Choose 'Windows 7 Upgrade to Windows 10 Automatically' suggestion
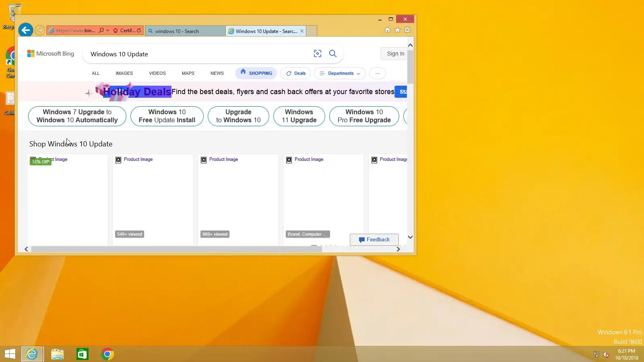The image size is (644, 362). 77,116
